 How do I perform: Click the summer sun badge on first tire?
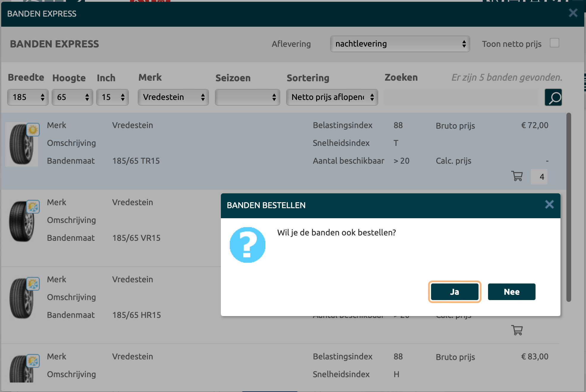pyautogui.click(x=33, y=130)
